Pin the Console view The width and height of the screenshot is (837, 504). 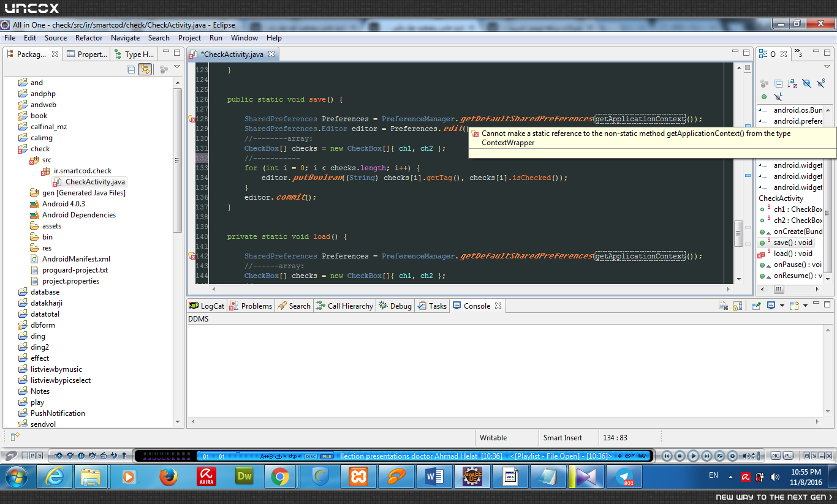click(757, 306)
